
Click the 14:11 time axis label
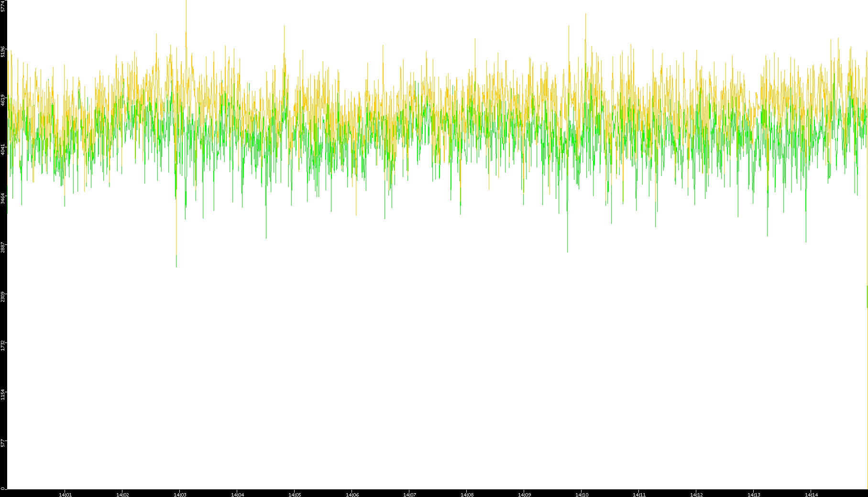coord(639,495)
